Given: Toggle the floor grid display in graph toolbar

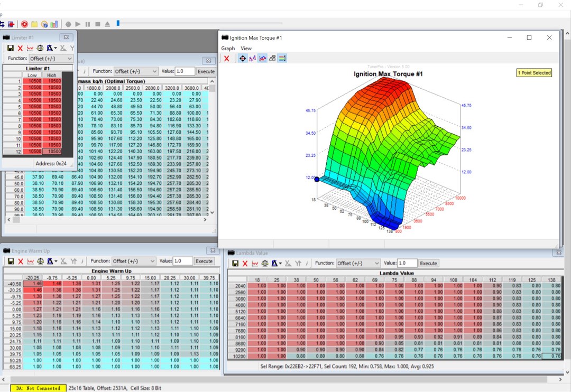Looking at the screenshot, I should pos(272,59).
